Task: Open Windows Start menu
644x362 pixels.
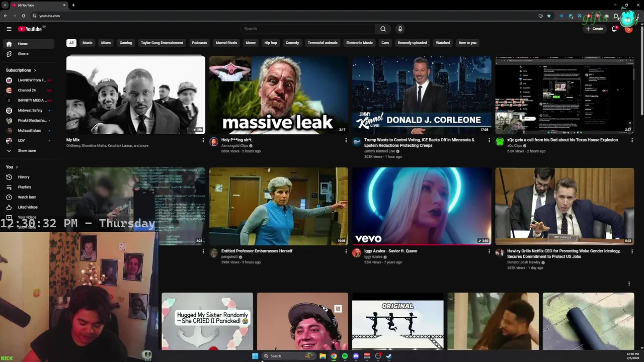Action: point(255,356)
